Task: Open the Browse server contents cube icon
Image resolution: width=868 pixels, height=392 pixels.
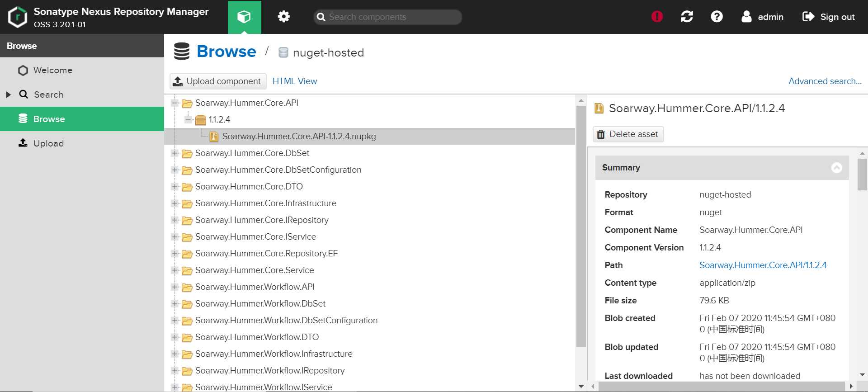Action: click(x=244, y=17)
